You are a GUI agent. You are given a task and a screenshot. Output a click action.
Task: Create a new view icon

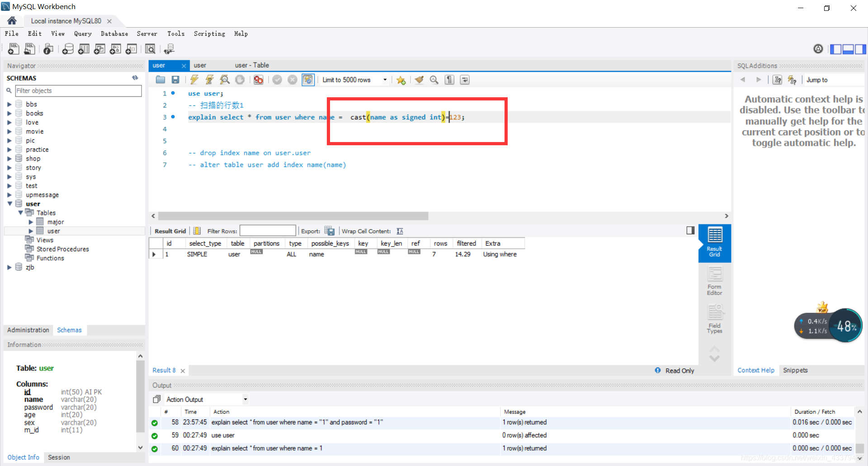99,49
